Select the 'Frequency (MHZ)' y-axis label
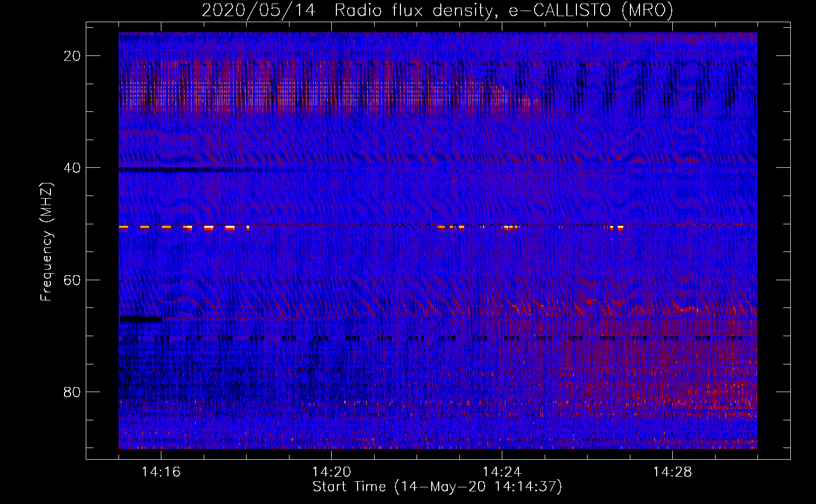The height and width of the screenshot is (504, 816). 46,241
